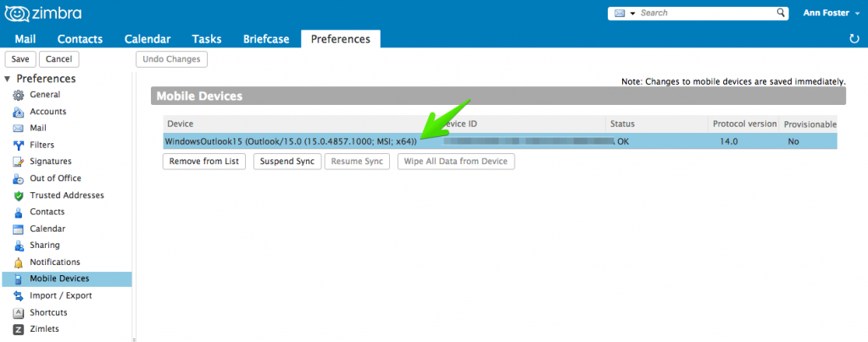This screenshot has height=342, width=868.
Task: Click the Save button
Action: click(x=20, y=59)
